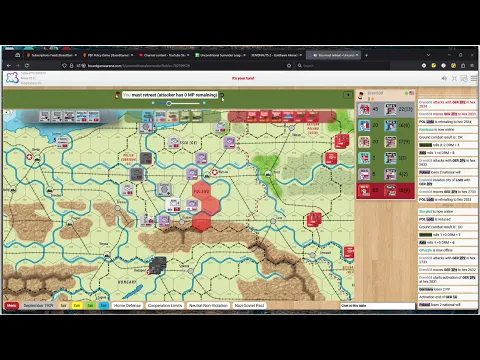Open the list-all-tabs dropdown arrow
Screen dimensions: 480x360
tap(428, 55)
